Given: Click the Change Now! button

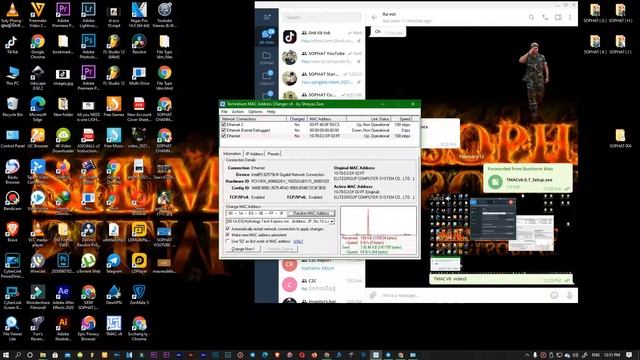Looking at the screenshot, I should coord(243,249).
